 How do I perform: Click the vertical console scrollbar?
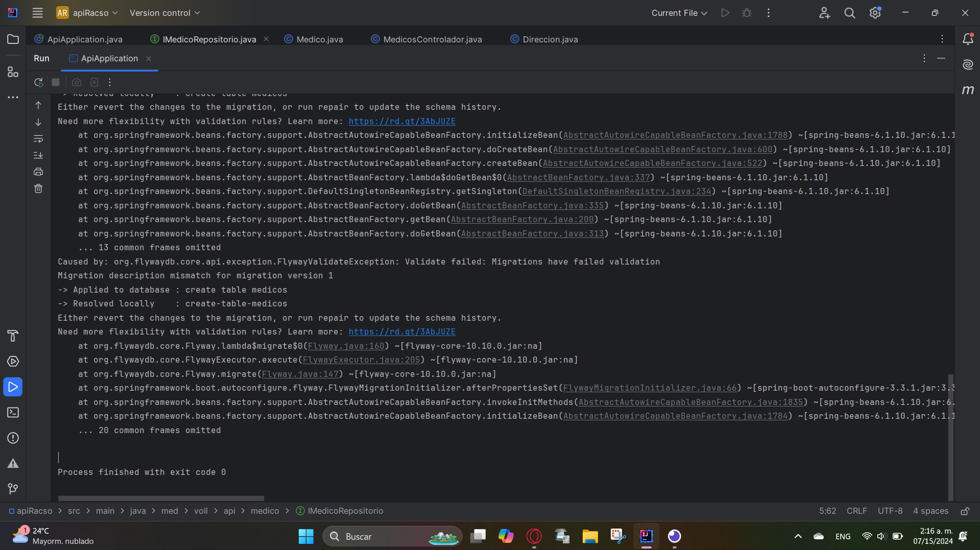[951, 437]
